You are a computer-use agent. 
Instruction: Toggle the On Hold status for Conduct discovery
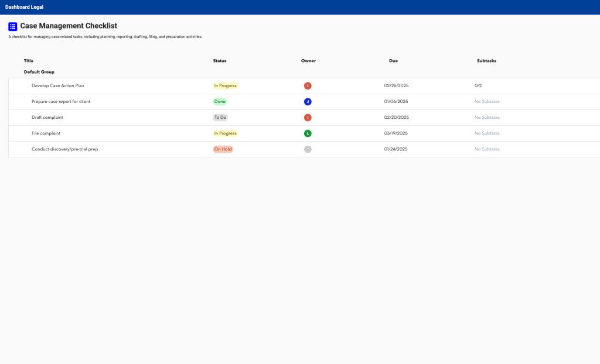pos(223,149)
